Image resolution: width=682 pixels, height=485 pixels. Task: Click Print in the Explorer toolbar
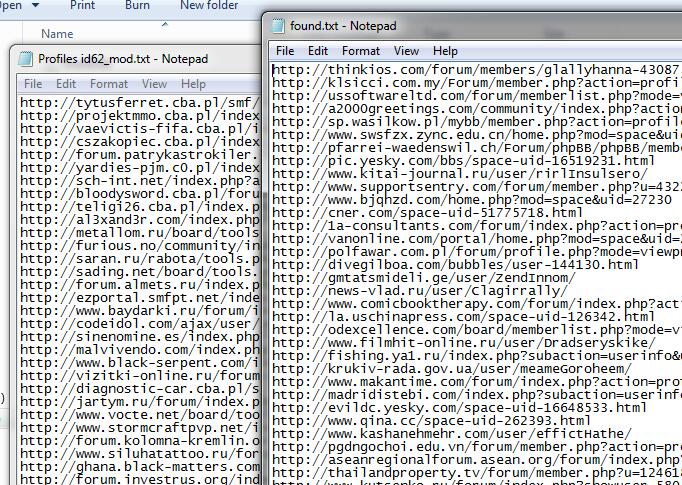(x=82, y=5)
